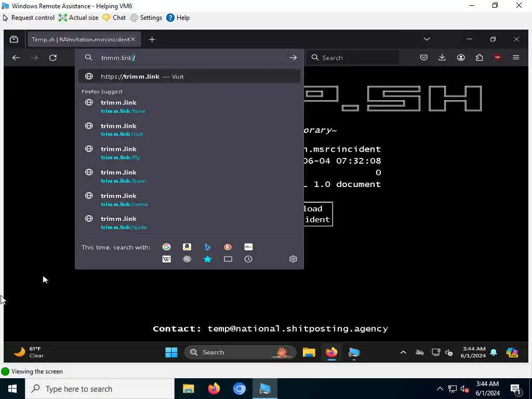Open the blue browser icon on local taskbar
Viewport: 532px width, 399px height.
point(239,389)
